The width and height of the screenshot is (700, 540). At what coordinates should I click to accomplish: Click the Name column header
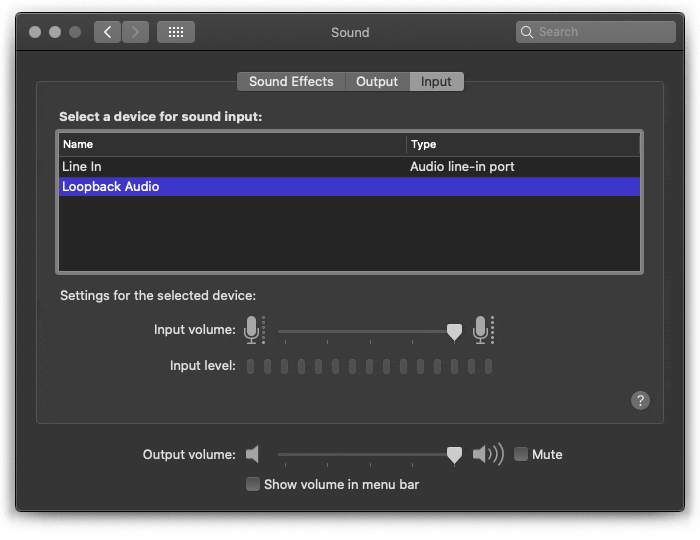[x=232, y=144]
